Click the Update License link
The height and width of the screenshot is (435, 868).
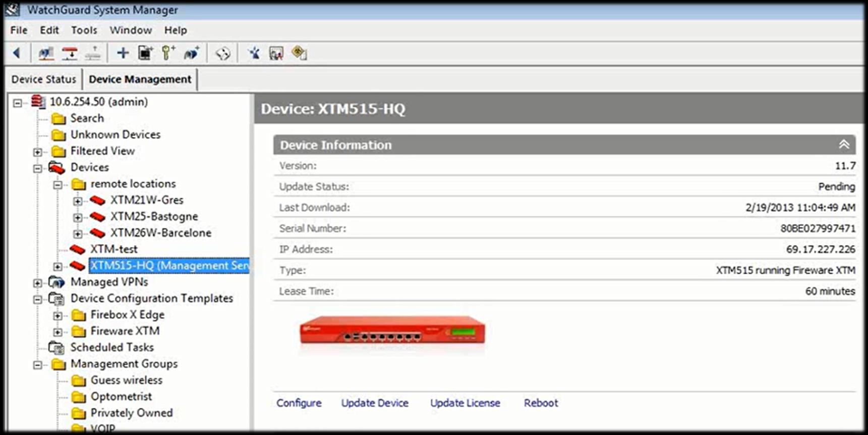pos(465,403)
